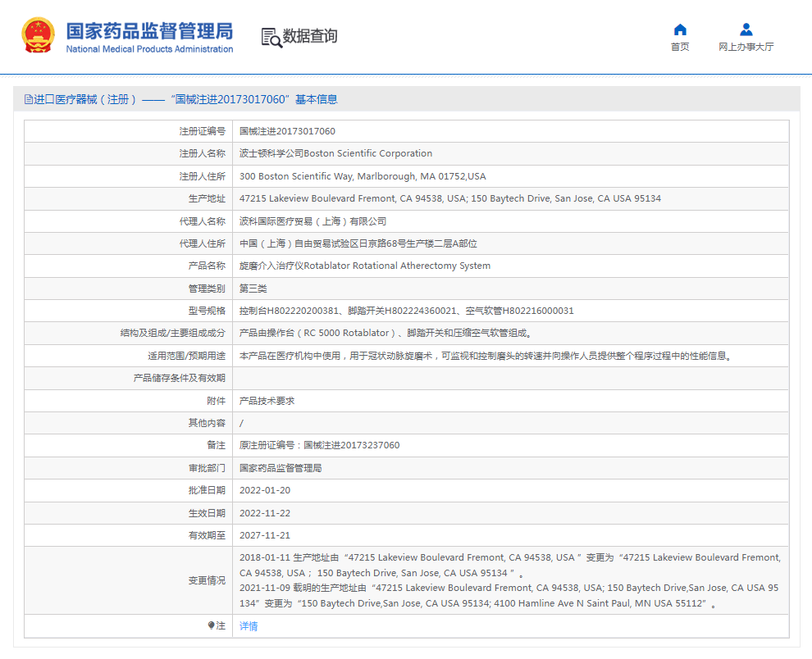Click the 首页 house icon
The width and height of the screenshot is (812, 659).
[680, 30]
